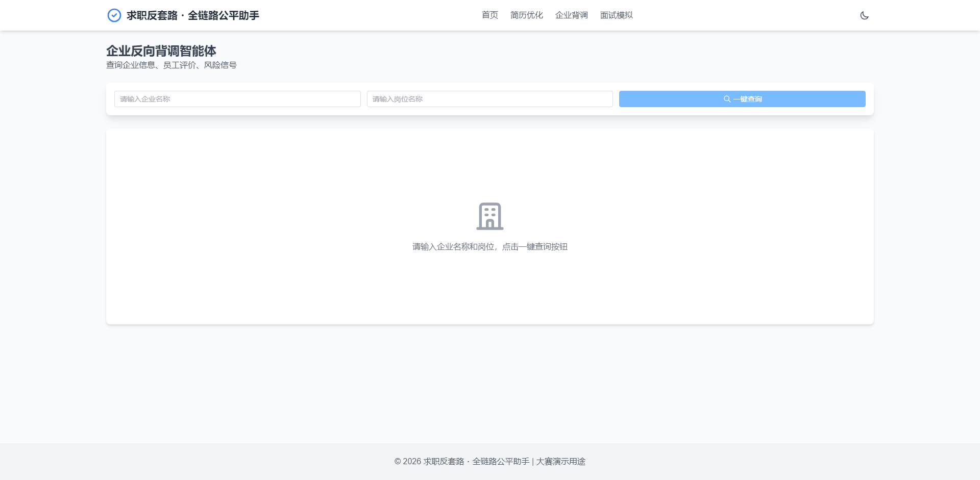The width and height of the screenshot is (980, 480).
Task: Switch to the 面试模拟 page
Action: click(616, 15)
